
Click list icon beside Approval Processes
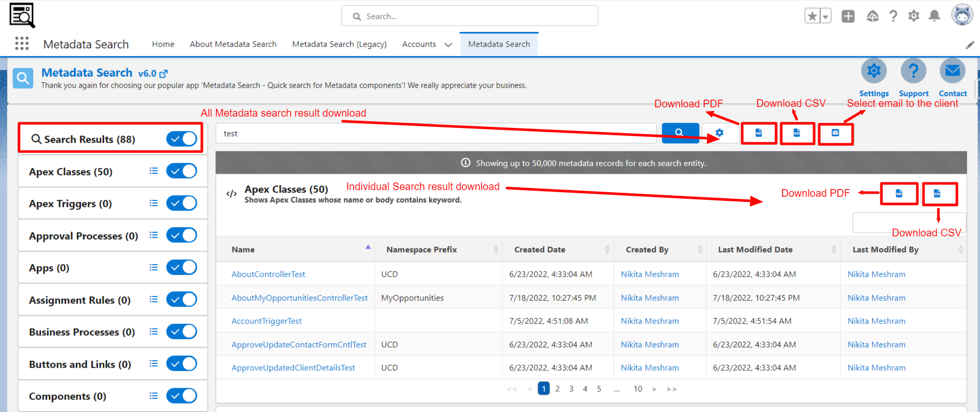tap(154, 235)
